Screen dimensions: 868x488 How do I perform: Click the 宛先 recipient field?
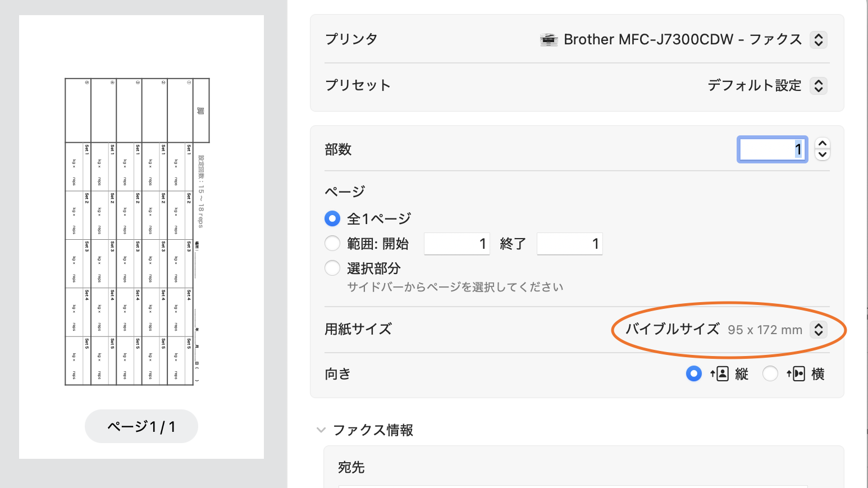coord(573,485)
